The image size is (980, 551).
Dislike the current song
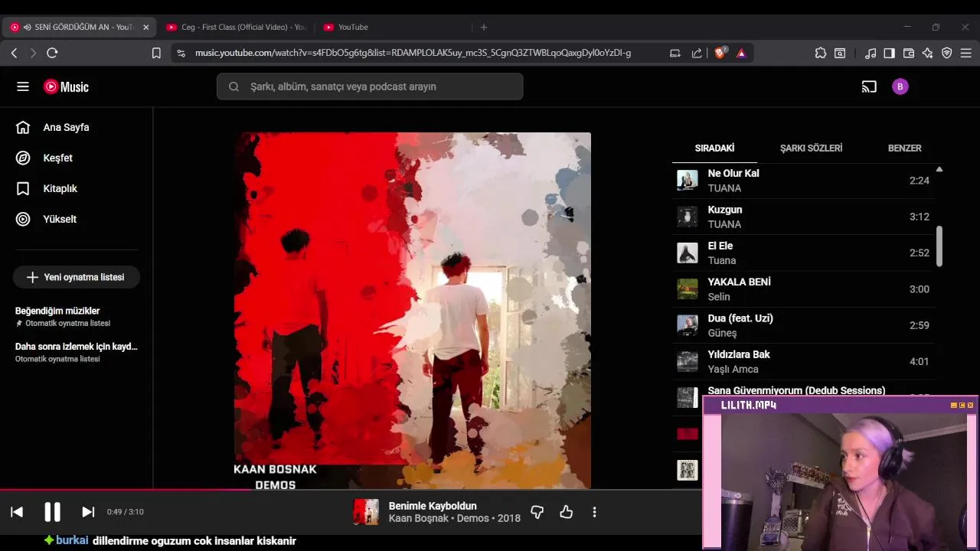coord(537,512)
